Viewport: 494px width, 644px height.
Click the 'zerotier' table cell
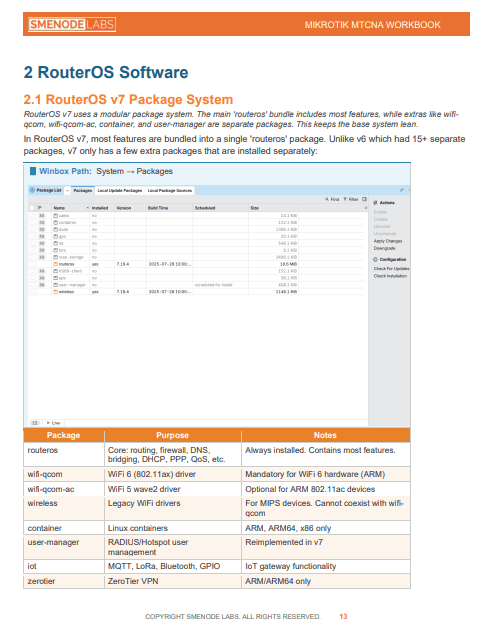click(64, 581)
